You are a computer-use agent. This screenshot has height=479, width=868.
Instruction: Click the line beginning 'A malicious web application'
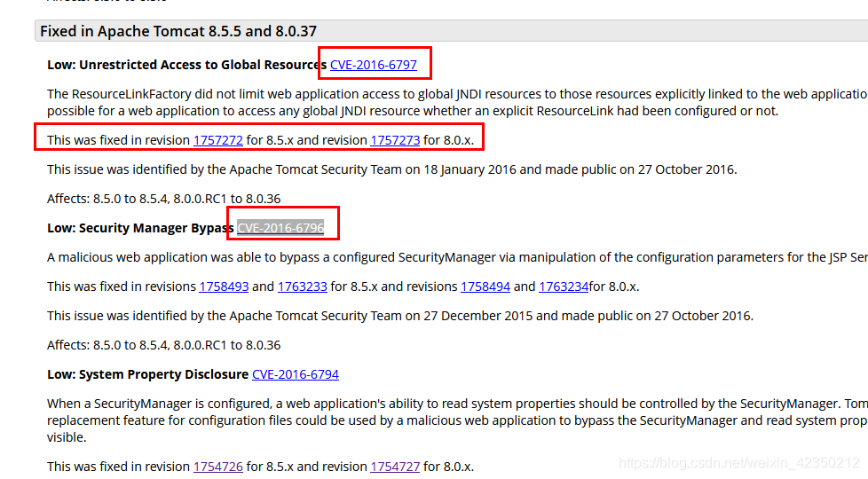[x=457, y=257]
